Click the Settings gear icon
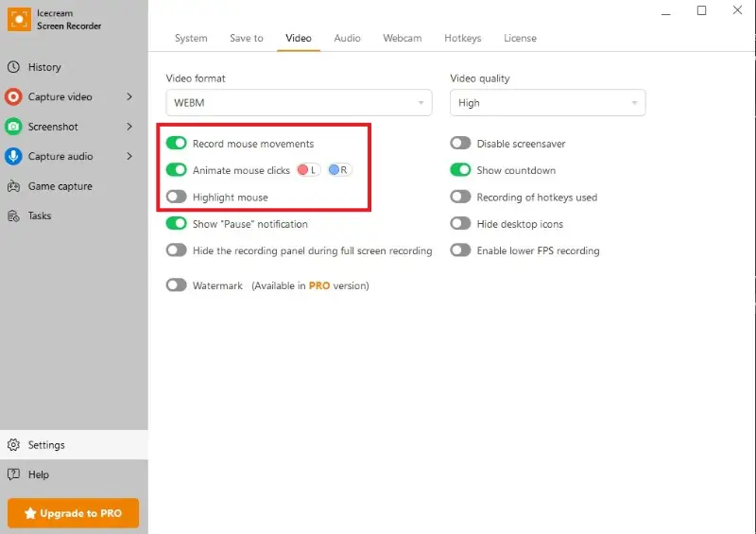The height and width of the screenshot is (534, 756). [x=13, y=445]
